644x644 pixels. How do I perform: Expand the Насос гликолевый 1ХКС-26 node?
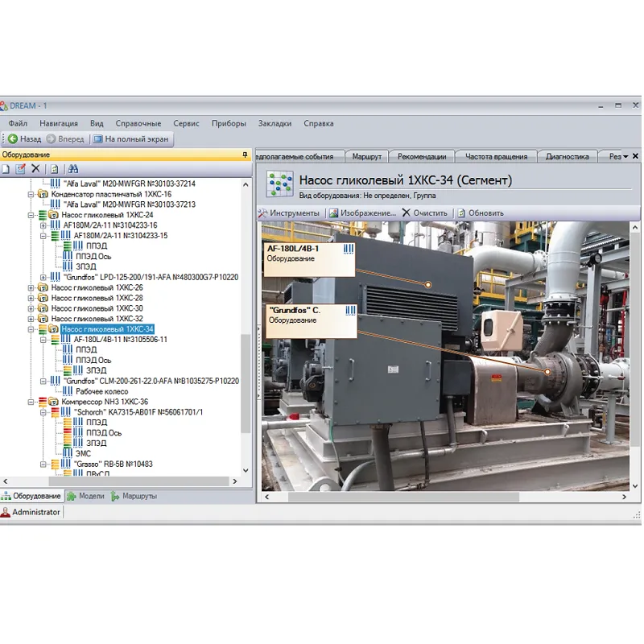pos(31,287)
